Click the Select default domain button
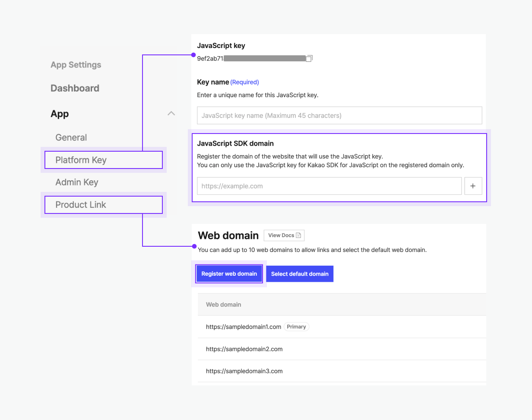Image resolution: width=532 pixels, height=420 pixels. [x=300, y=274]
